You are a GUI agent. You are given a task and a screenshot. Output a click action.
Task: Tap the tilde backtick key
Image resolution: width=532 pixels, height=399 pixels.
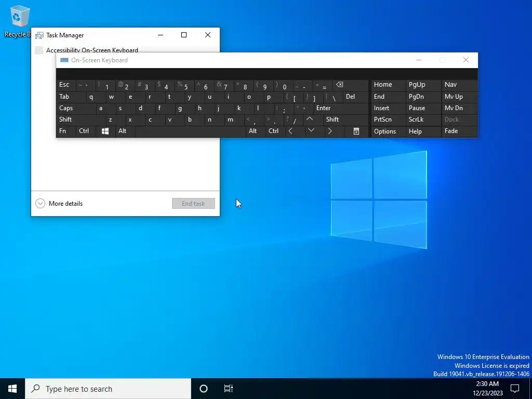(x=86, y=85)
